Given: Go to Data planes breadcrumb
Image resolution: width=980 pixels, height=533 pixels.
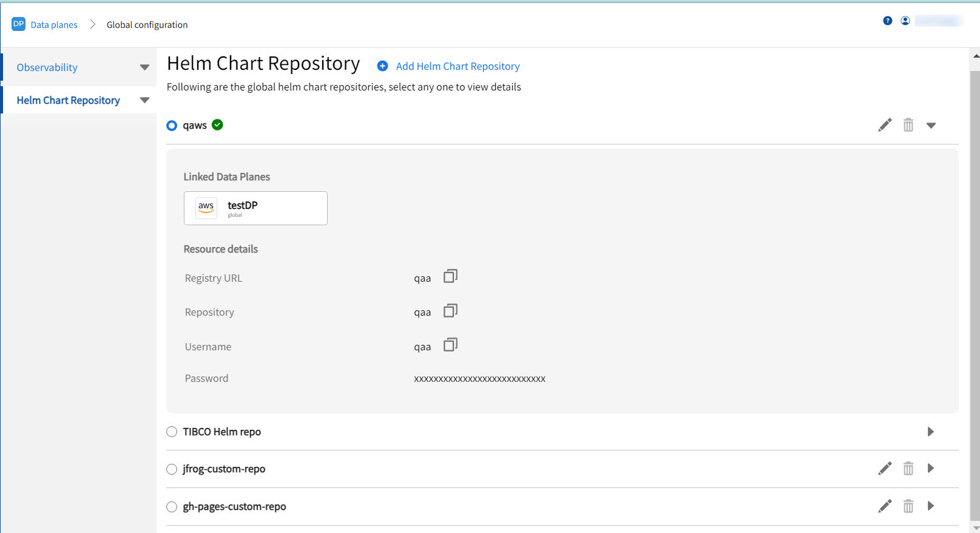Looking at the screenshot, I should (54, 25).
